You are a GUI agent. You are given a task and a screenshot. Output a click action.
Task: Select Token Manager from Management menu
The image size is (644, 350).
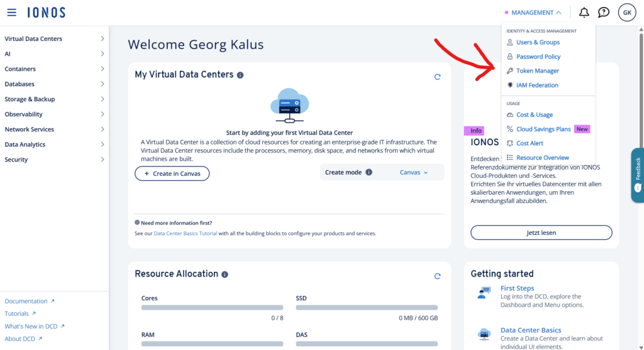[537, 71]
